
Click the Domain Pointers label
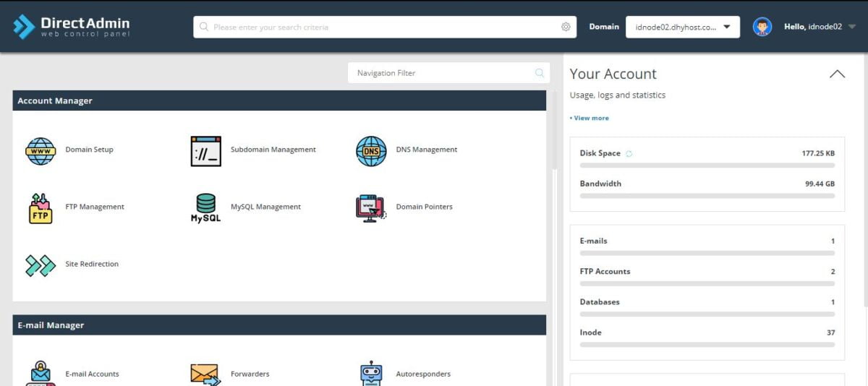coord(425,207)
